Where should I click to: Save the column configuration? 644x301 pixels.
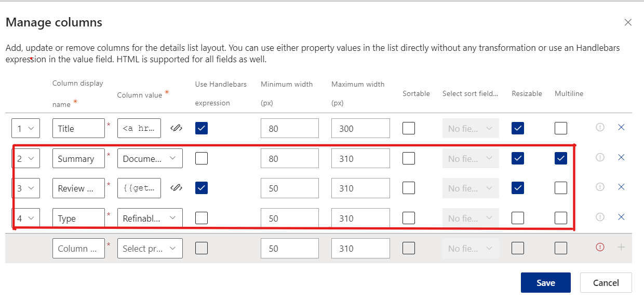tap(545, 282)
